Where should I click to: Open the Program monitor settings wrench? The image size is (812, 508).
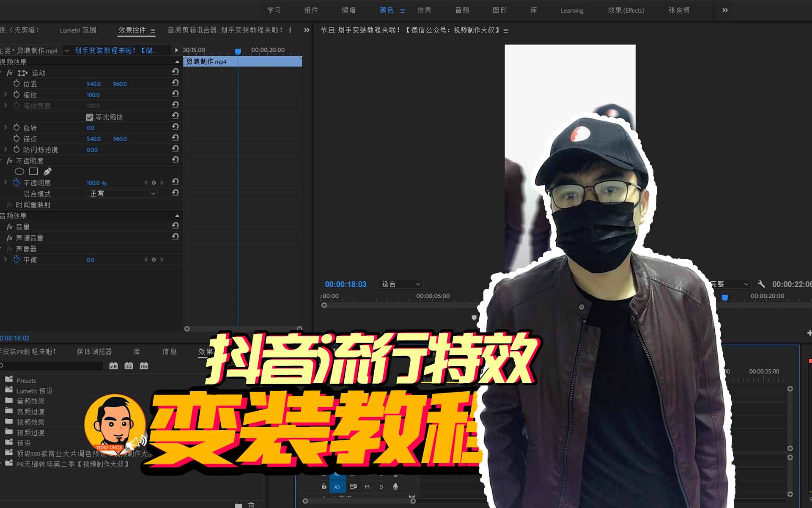pos(761,284)
